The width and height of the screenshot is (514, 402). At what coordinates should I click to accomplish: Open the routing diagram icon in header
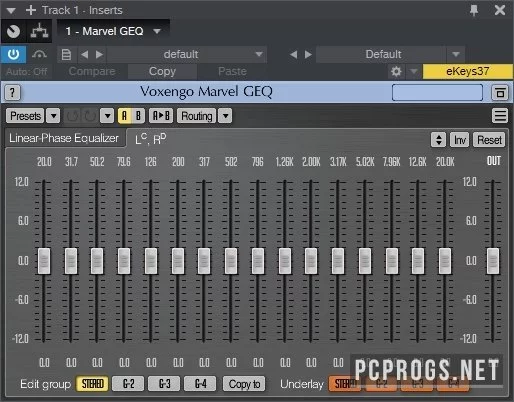(40, 31)
